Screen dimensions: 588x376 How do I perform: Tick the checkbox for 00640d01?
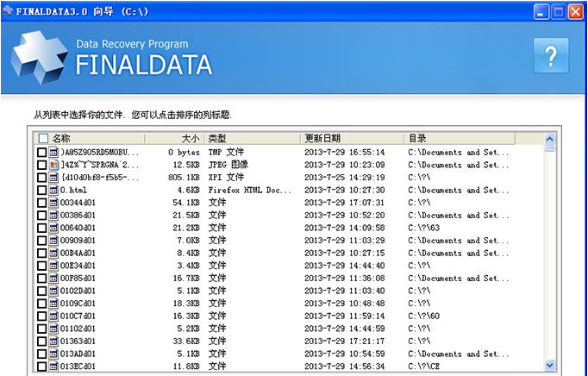point(41,229)
